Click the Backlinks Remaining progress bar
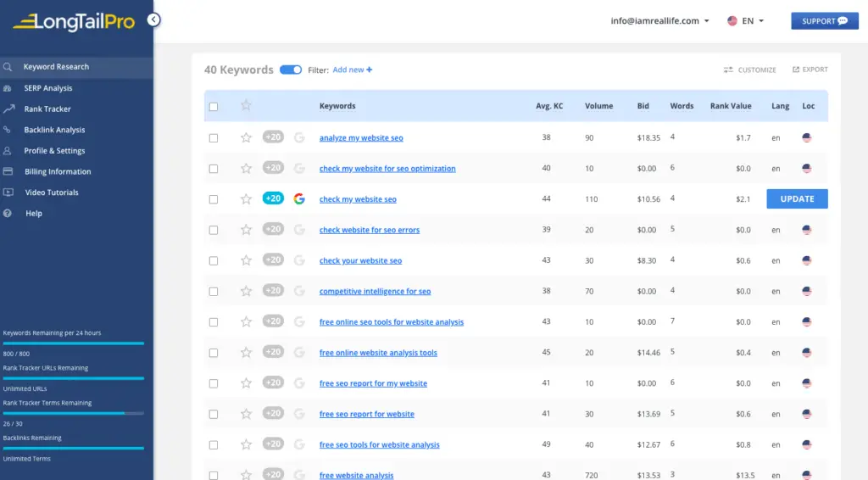The image size is (868, 480). click(x=74, y=448)
